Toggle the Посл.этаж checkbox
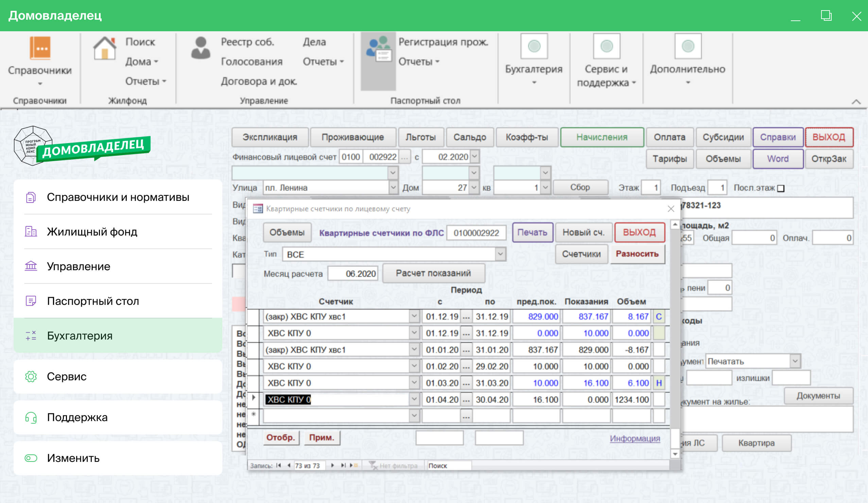Viewport: 868px width, 503px height. (781, 188)
